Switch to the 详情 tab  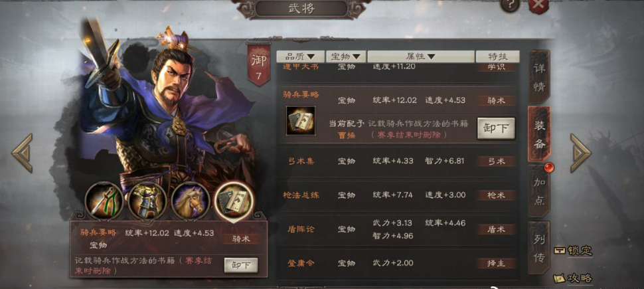[x=539, y=77]
